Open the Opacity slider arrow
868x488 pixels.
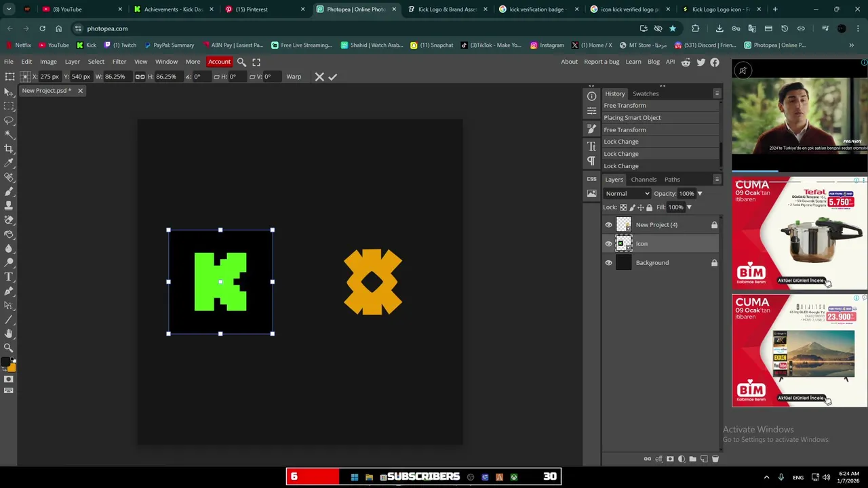tap(699, 194)
